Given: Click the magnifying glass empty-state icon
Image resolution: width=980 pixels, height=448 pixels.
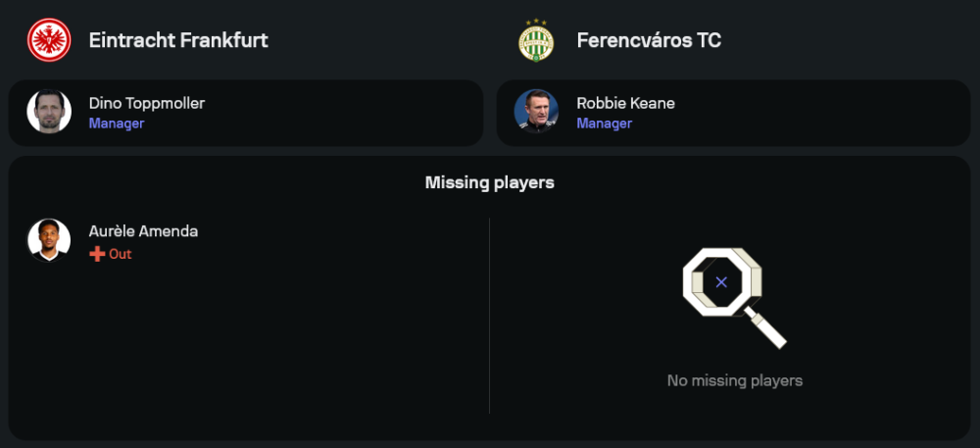Looking at the screenshot, I should click(x=733, y=297).
